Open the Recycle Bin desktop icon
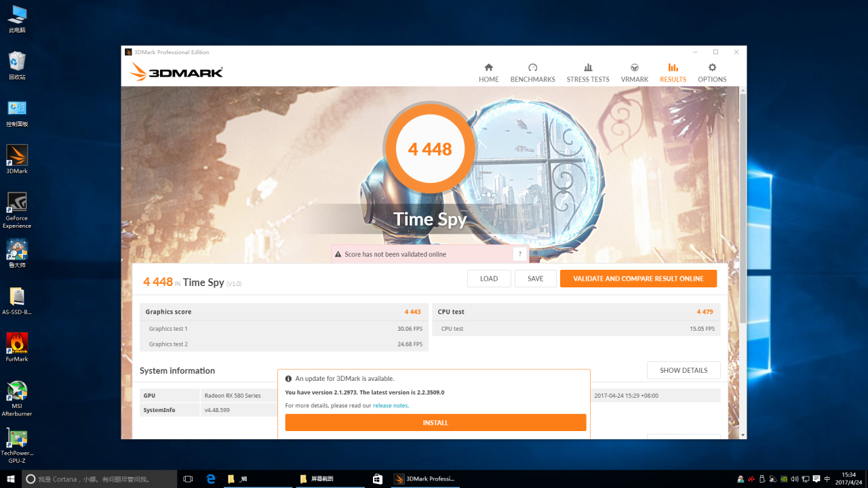 click(17, 66)
